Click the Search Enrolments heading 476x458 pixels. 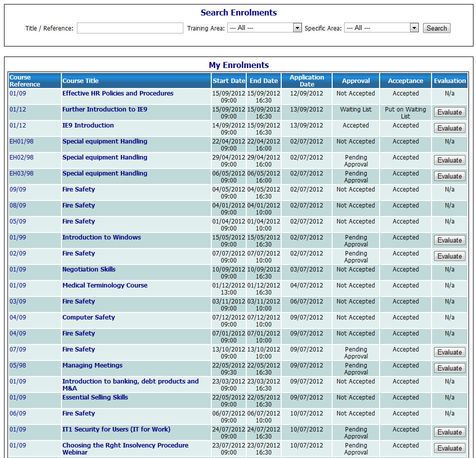coord(239,12)
